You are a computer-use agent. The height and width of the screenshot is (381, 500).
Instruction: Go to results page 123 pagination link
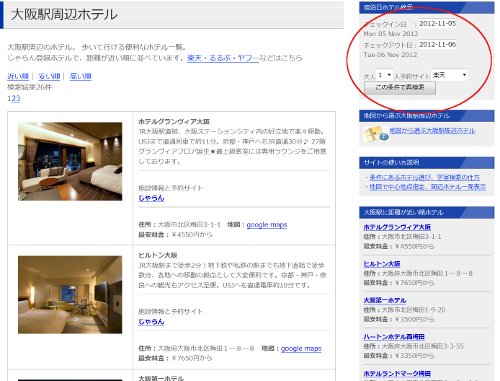14,99
